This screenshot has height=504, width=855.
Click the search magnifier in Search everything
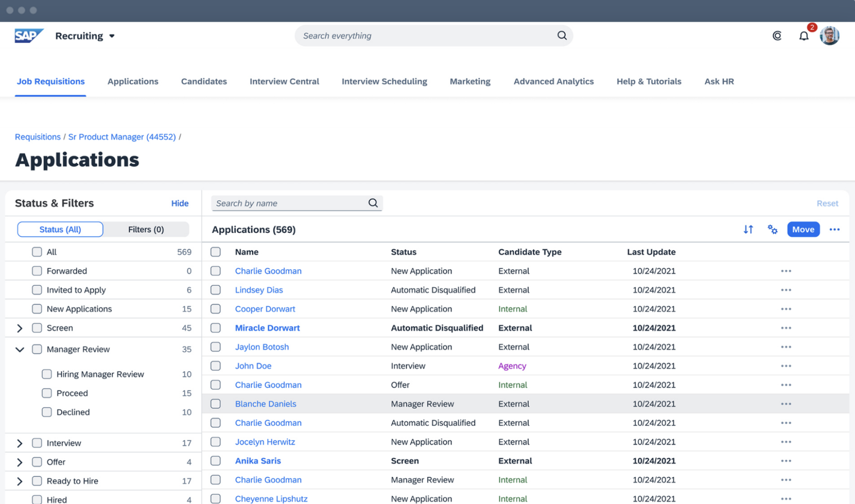point(562,35)
